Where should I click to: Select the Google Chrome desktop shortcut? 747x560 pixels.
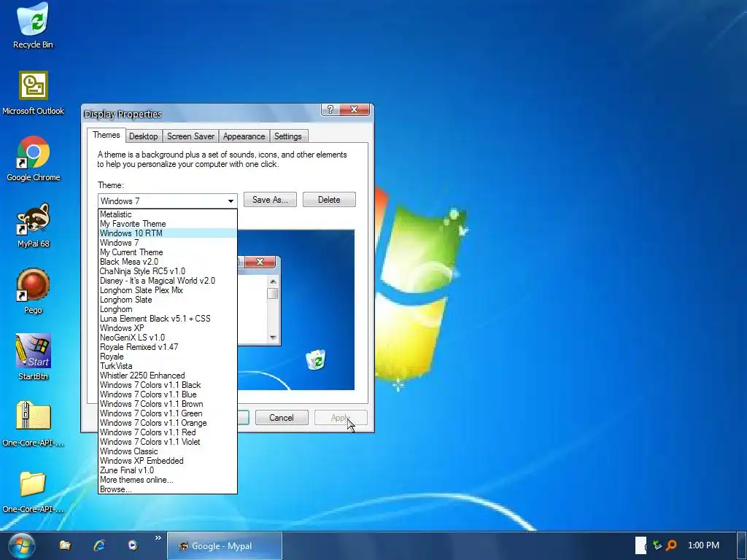[33, 159]
